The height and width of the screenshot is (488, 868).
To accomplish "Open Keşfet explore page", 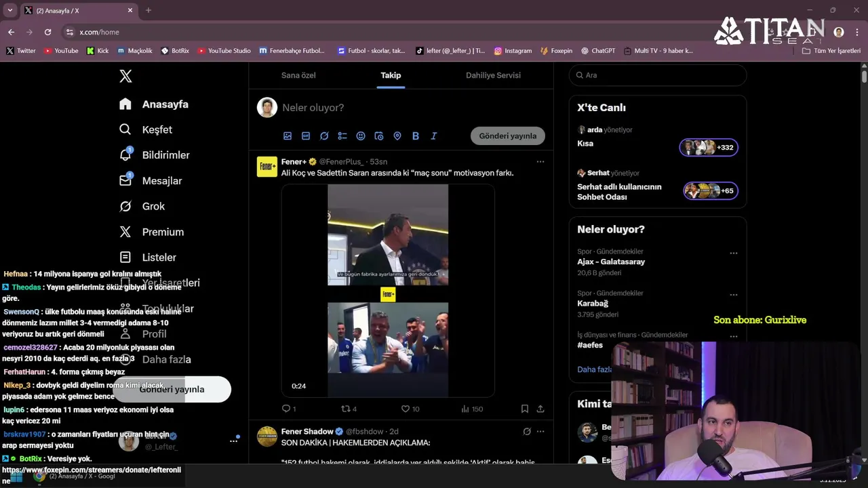I will 146,129.
